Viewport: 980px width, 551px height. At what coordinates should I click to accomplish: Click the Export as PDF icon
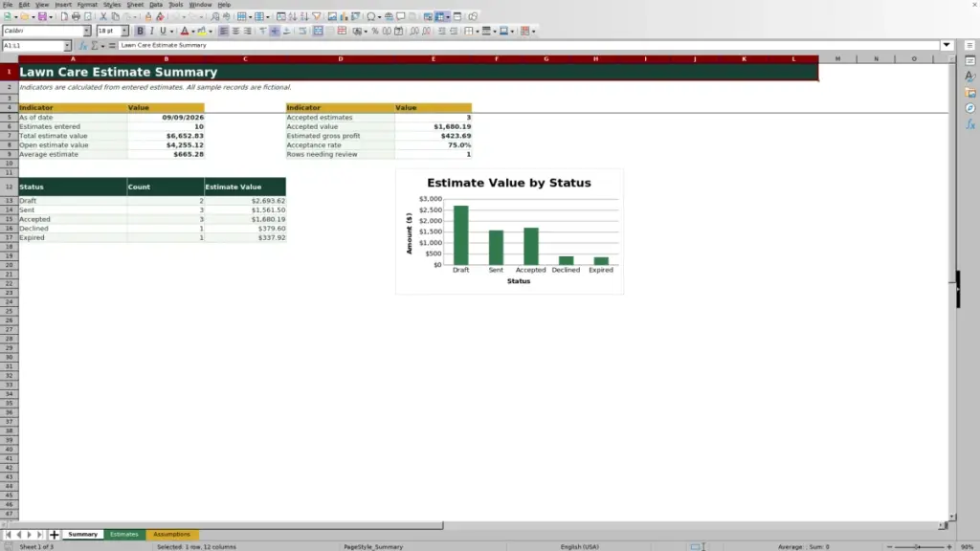point(64,16)
